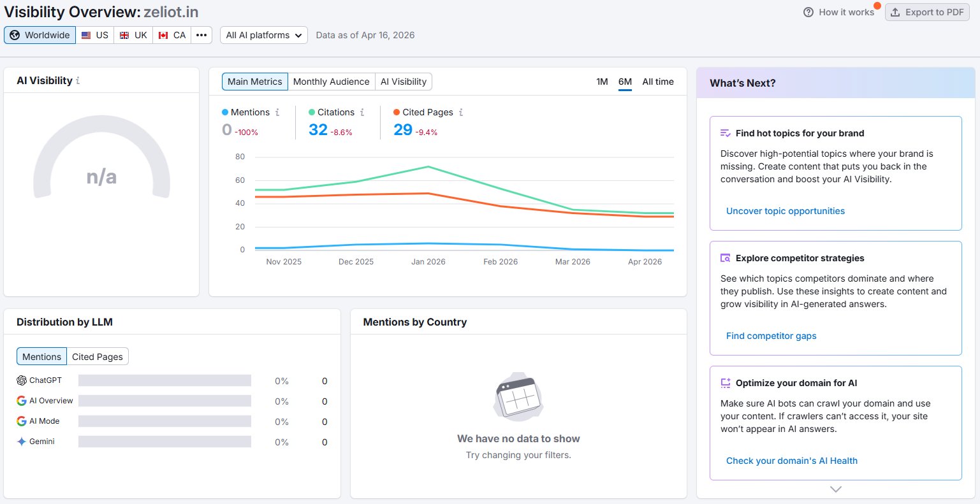Click the Find hot topics card title
980x504 pixels.
800,133
